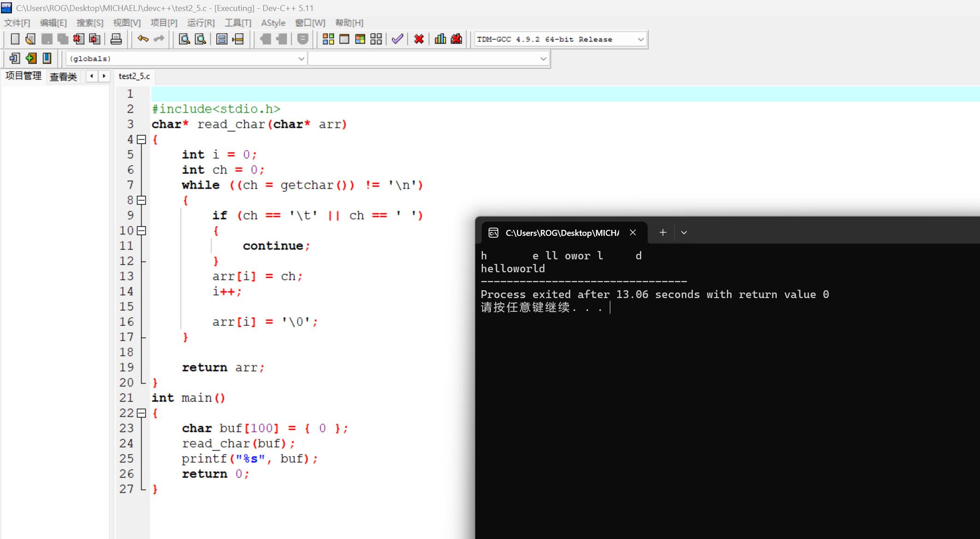The height and width of the screenshot is (539, 980).
Task: Click the profile analysis bar-chart icon
Action: point(440,39)
